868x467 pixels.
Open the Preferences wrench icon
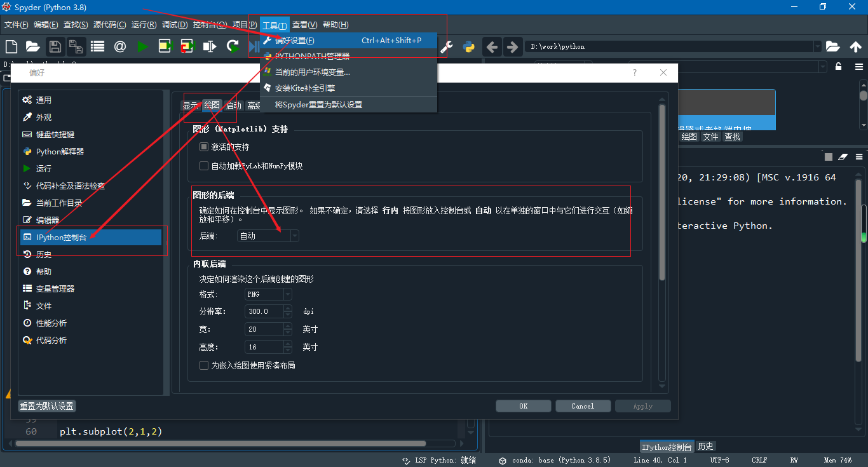(x=445, y=46)
